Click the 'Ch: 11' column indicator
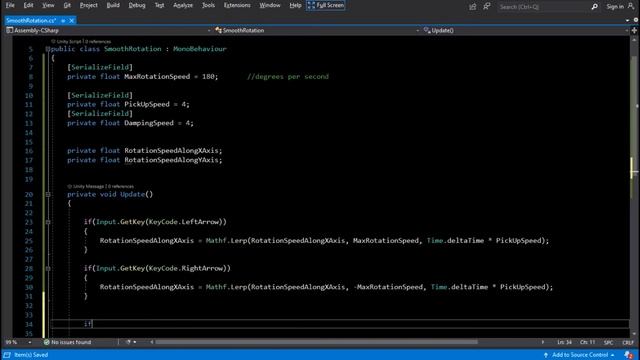The image size is (640, 360). (587, 342)
